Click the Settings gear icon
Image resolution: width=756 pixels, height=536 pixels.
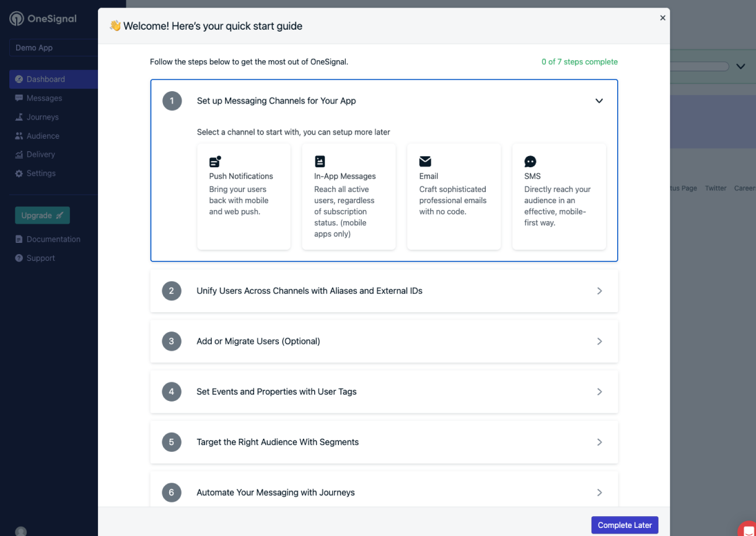pyautogui.click(x=19, y=174)
